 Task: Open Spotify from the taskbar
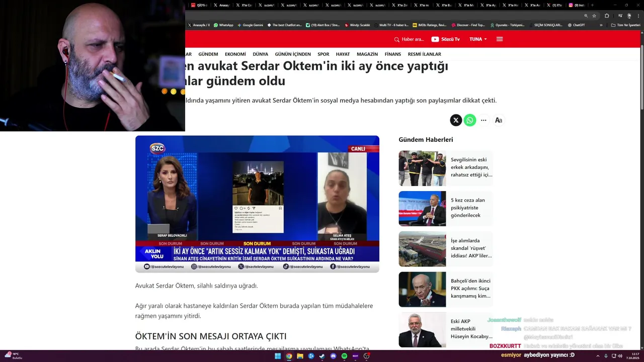point(344,356)
